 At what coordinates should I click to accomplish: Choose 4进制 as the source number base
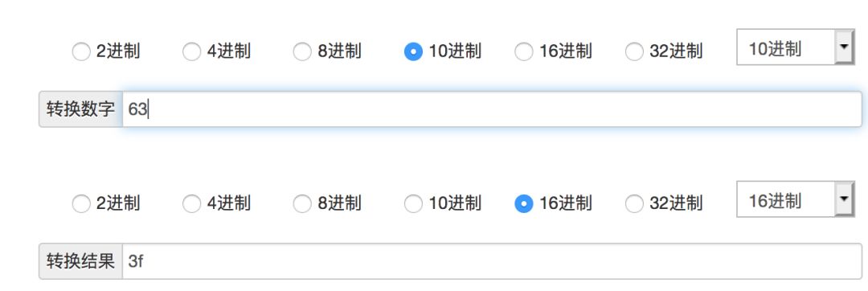pyautogui.click(x=191, y=52)
